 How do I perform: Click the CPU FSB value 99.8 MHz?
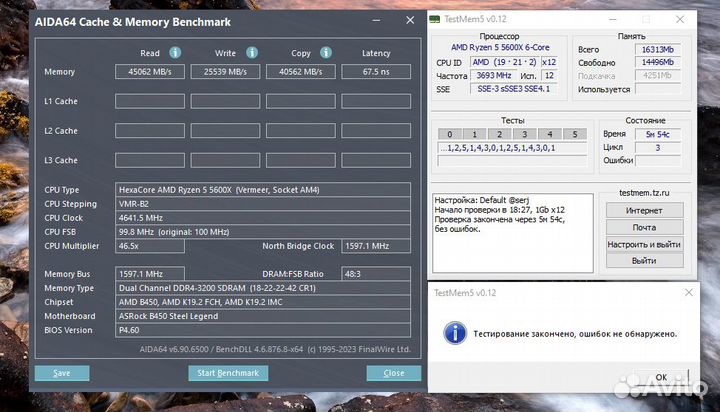click(263, 232)
